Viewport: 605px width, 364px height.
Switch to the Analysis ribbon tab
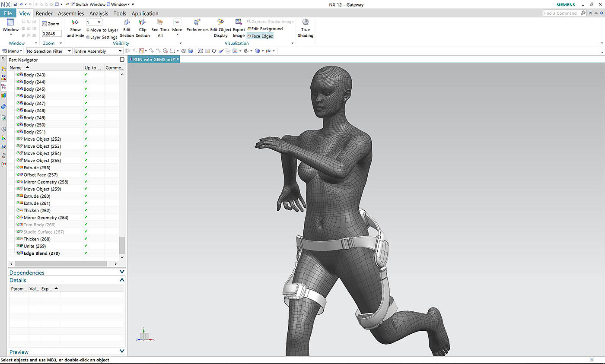pyautogui.click(x=99, y=13)
